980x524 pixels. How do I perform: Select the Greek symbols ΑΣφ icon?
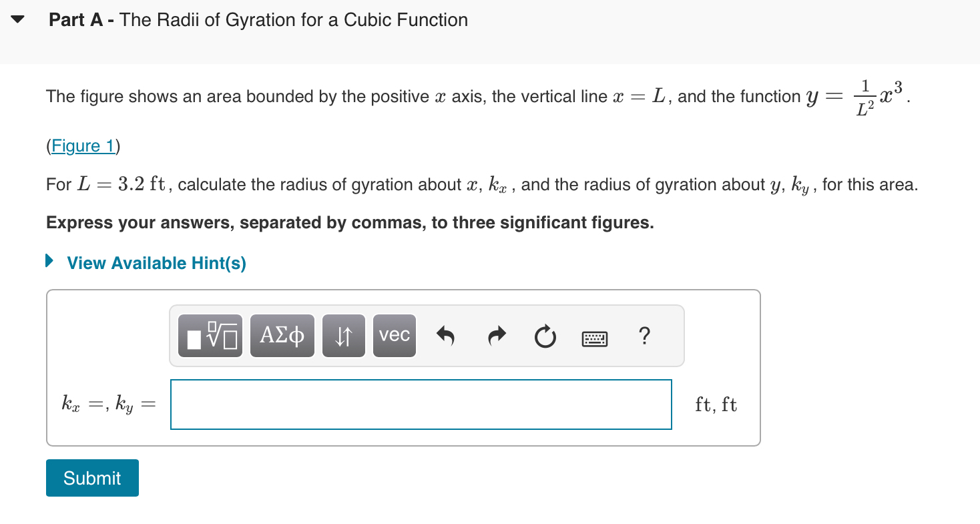[x=282, y=336]
